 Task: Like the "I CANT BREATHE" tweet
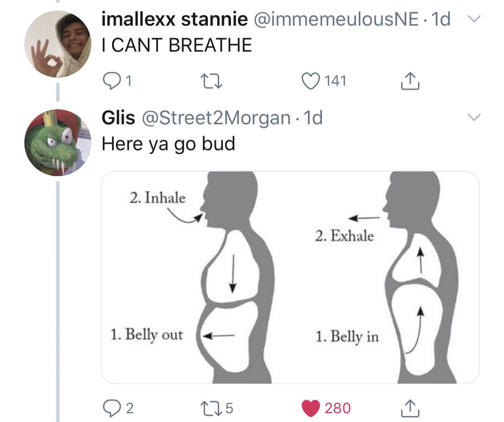[x=311, y=81]
